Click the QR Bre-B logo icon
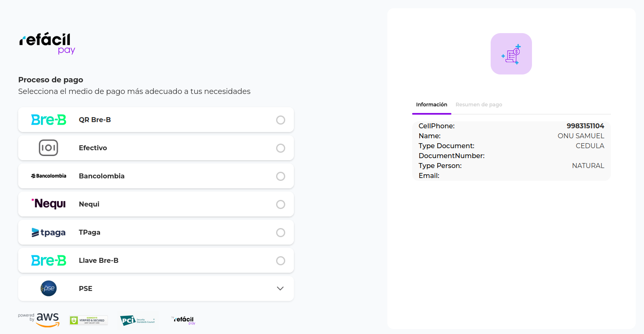644x334 pixels. (x=48, y=120)
